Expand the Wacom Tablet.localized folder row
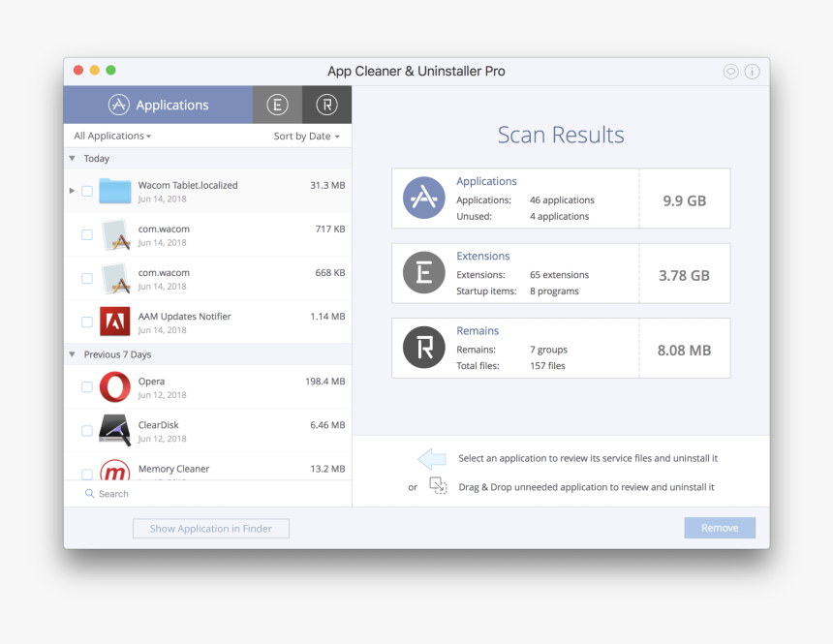The image size is (833, 644). pos(72,191)
